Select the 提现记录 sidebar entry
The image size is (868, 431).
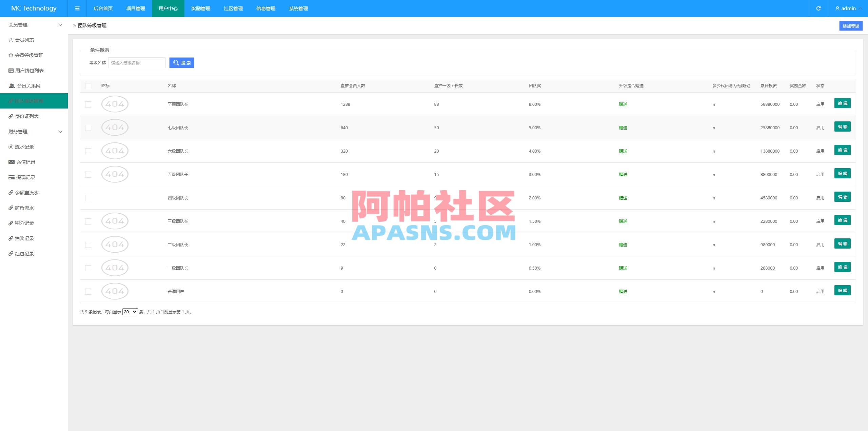(25, 177)
